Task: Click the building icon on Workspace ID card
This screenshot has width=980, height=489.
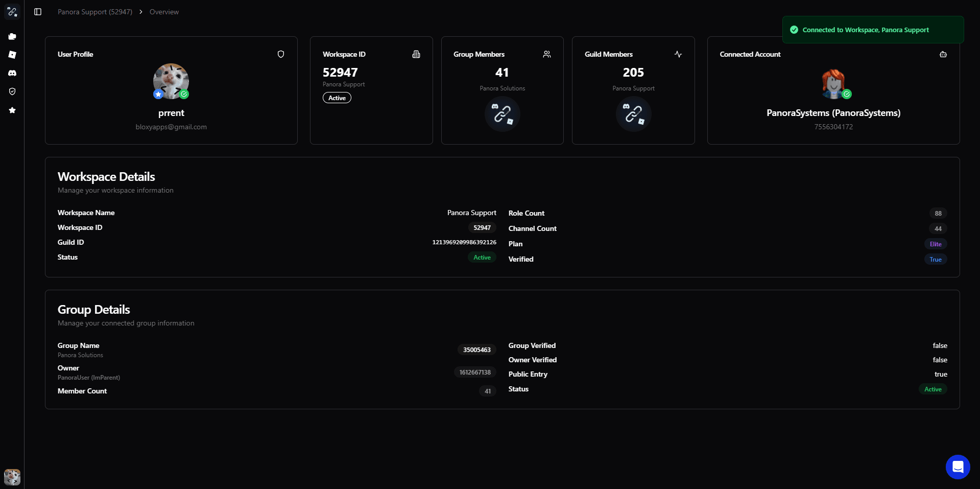Action: (416, 54)
